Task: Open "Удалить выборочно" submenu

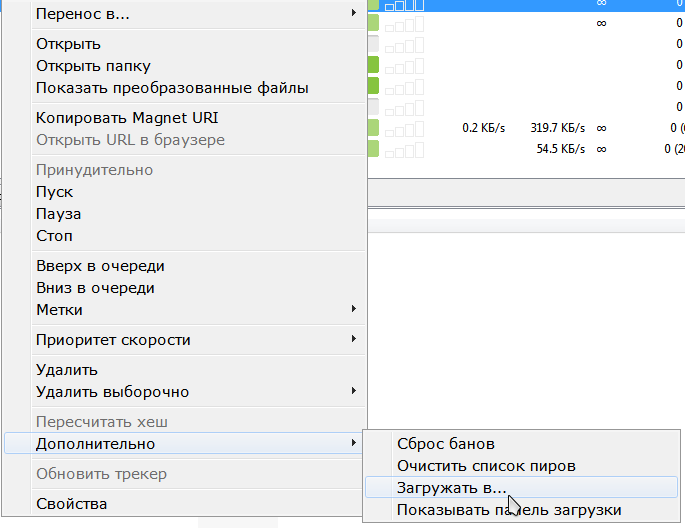Action: click(x=112, y=392)
